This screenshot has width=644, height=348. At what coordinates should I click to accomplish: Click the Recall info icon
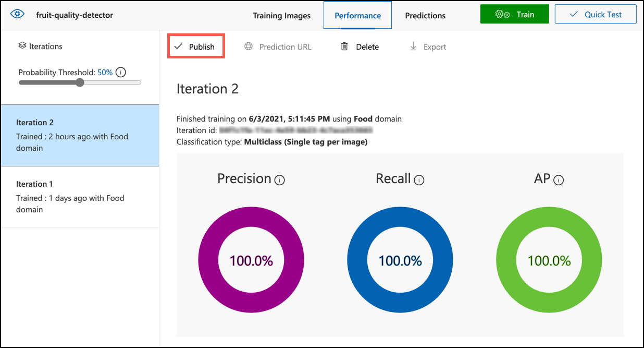click(419, 180)
